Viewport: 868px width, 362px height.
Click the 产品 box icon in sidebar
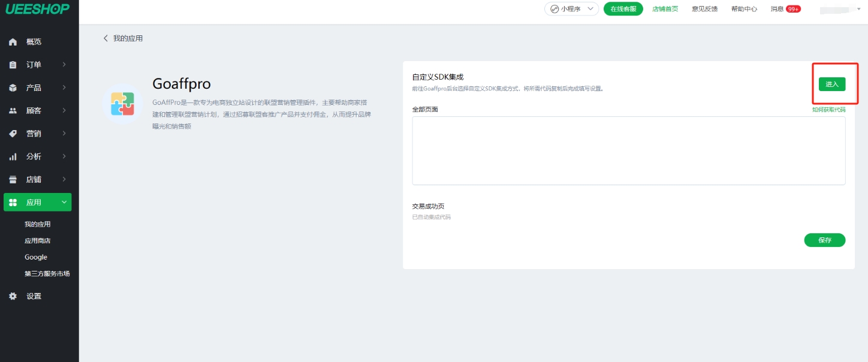13,88
